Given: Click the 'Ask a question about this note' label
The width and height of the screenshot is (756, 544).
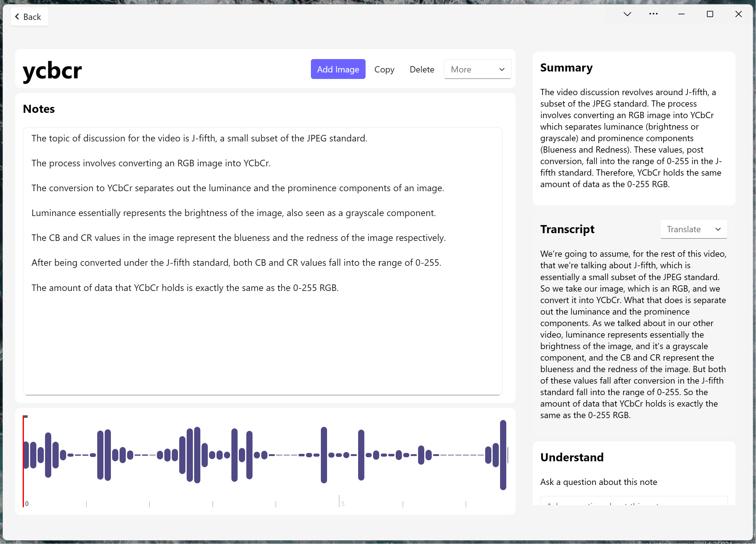Looking at the screenshot, I should click(599, 482).
